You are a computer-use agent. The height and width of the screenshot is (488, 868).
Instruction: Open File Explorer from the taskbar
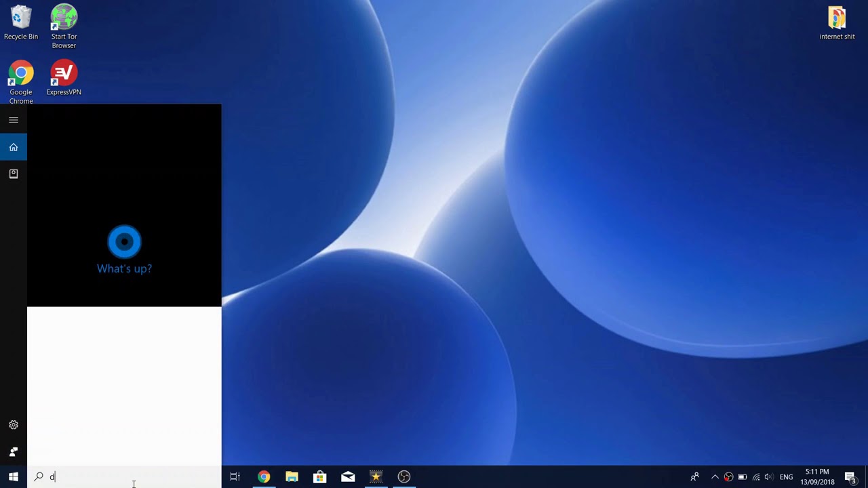292,476
